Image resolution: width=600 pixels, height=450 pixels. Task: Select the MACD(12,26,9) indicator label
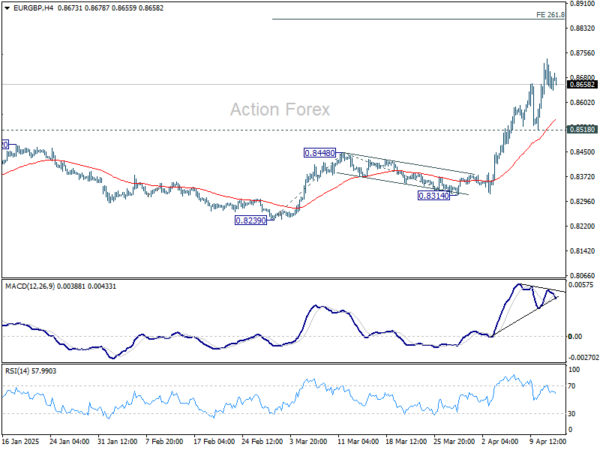pyautogui.click(x=30, y=286)
